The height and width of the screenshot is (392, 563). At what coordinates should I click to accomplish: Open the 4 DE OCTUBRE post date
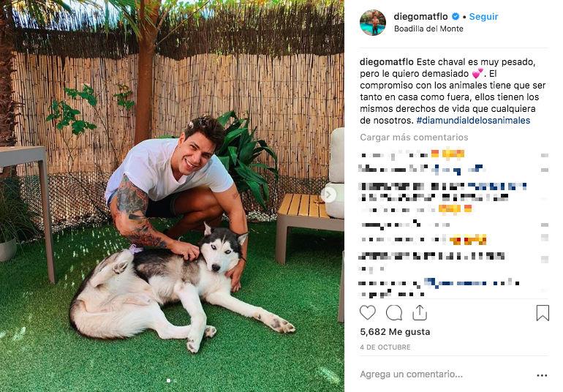coord(385,347)
